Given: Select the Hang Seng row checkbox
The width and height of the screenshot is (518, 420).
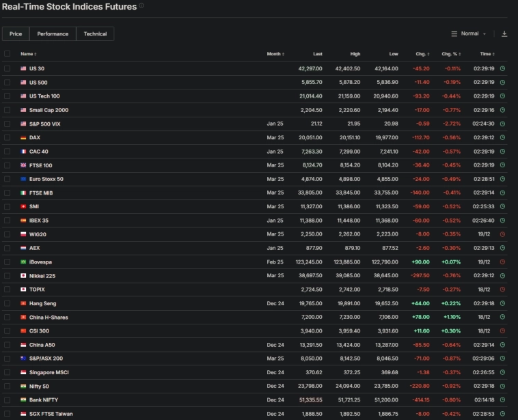Looking at the screenshot, I should [x=8, y=303].
